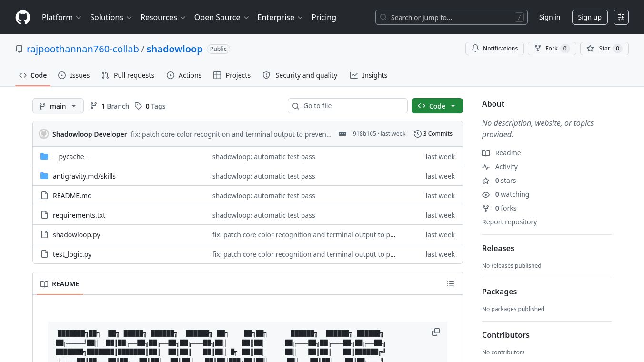Screen dimensions: 644x362
Task: Open the README outline list icon
Action: tap(451, 284)
